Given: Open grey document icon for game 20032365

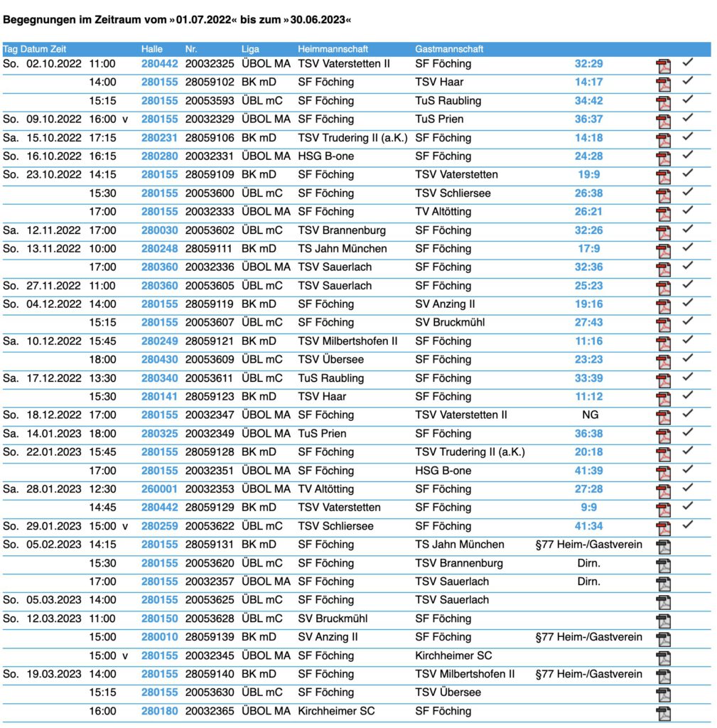Looking at the screenshot, I should [663, 712].
